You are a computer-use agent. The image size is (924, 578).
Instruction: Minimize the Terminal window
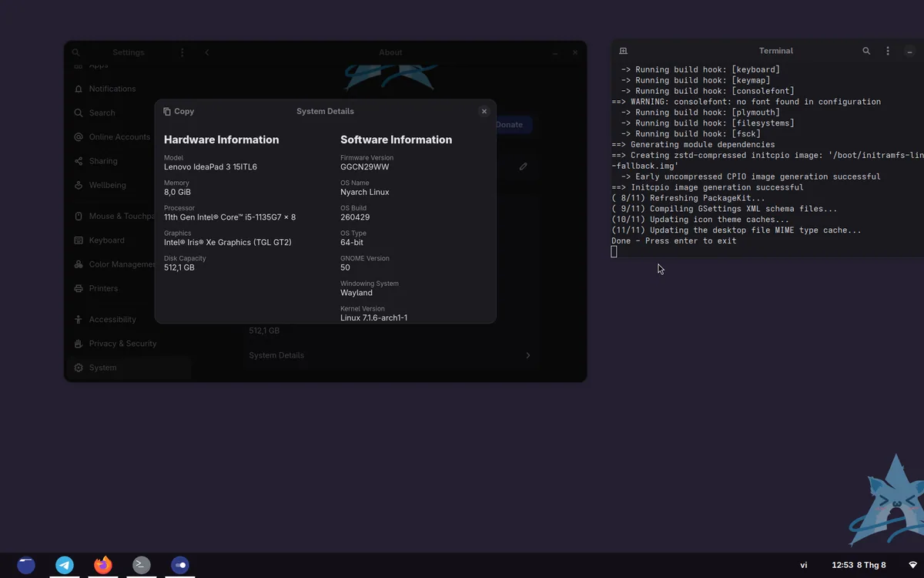pos(910,51)
